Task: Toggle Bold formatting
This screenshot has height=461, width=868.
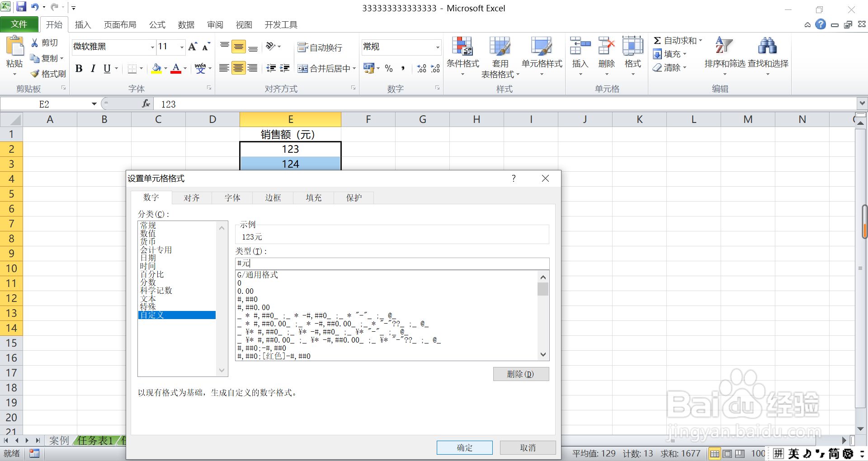Action: pos(79,68)
